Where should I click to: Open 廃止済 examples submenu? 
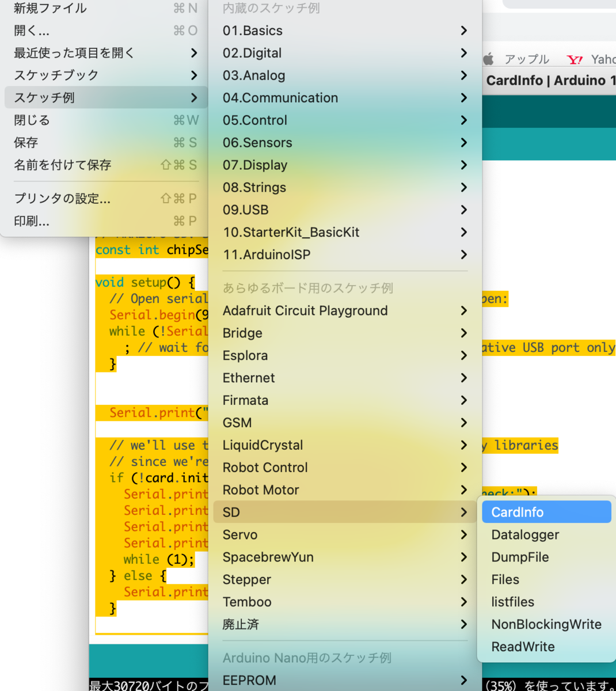[x=345, y=625]
